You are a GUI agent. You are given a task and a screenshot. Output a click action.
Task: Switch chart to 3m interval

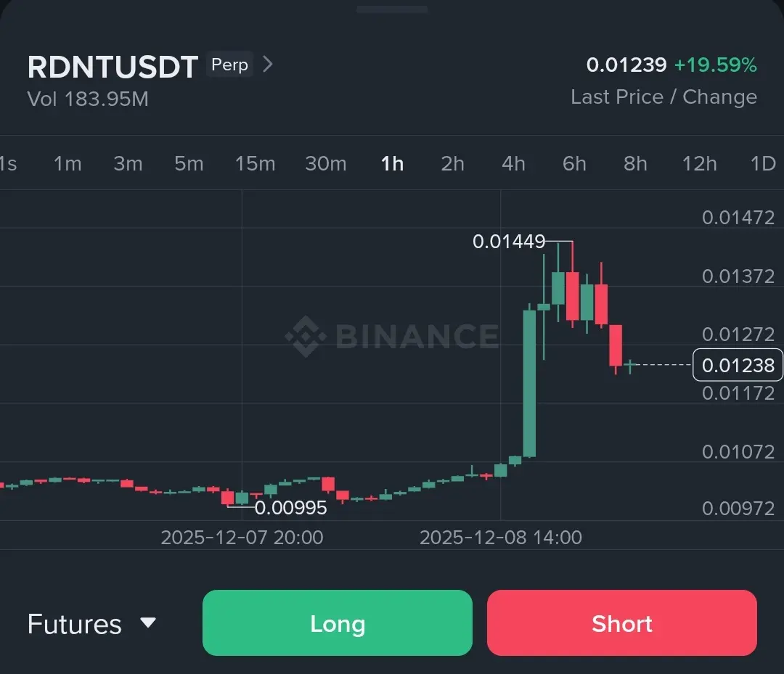point(128,163)
